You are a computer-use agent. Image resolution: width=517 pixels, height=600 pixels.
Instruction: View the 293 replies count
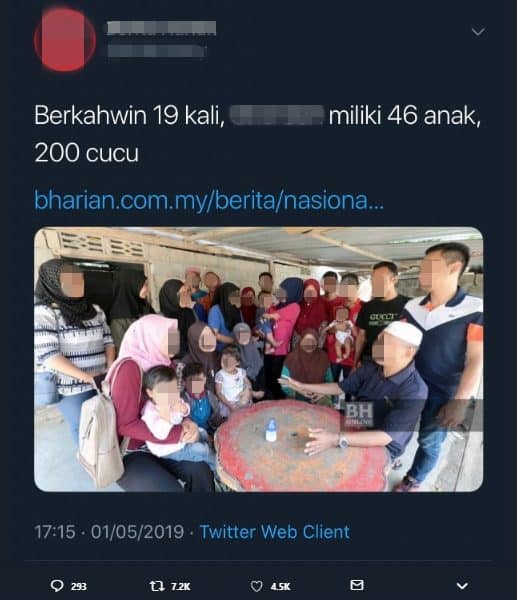click(x=79, y=586)
